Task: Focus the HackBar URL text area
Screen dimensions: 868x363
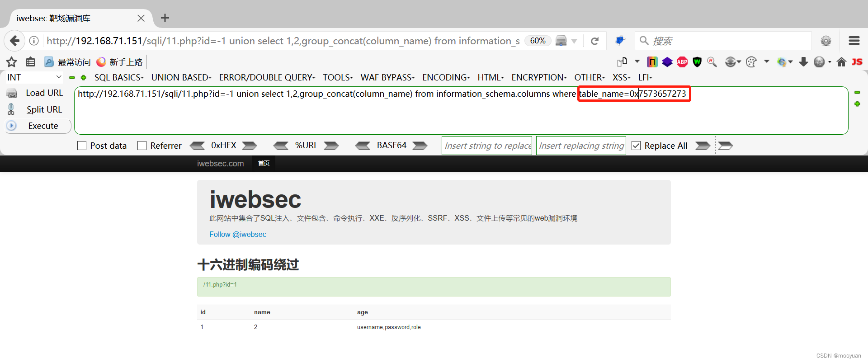Action: (x=461, y=110)
